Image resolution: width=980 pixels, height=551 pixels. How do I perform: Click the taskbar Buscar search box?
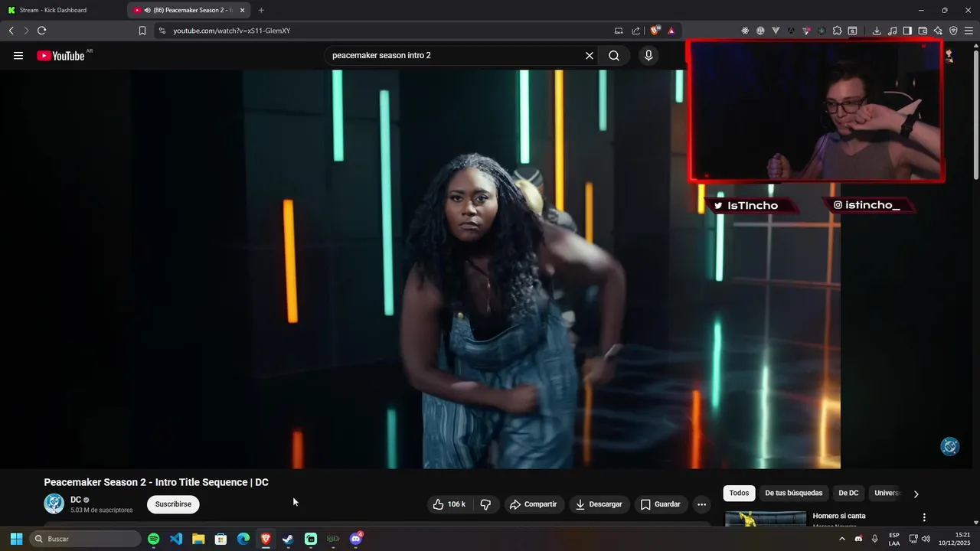pyautogui.click(x=86, y=539)
